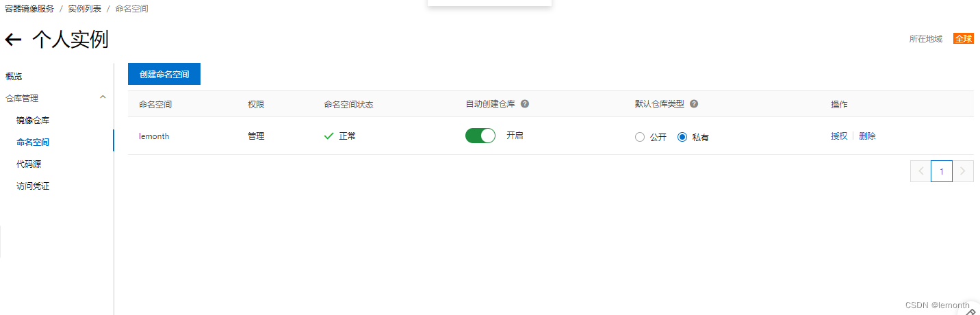Screen dimensions: 980x315
Task: Go to next page arrow
Action: point(963,171)
